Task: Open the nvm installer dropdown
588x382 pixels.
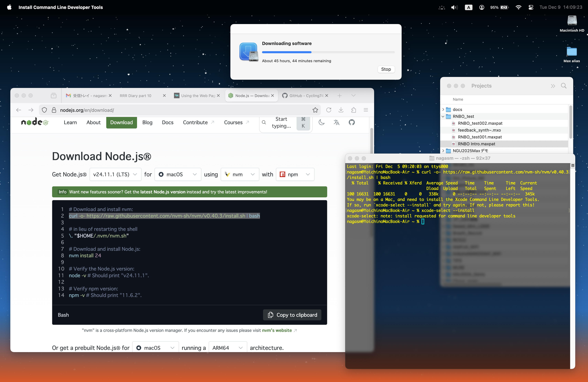Action: pyautogui.click(x=240, y=175)
